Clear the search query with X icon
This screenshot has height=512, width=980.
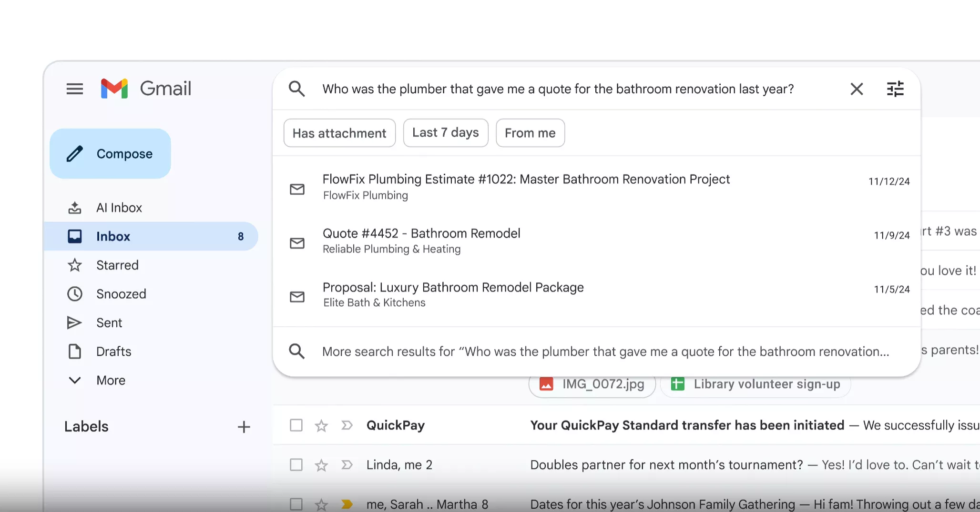click(x=857, y=89)
